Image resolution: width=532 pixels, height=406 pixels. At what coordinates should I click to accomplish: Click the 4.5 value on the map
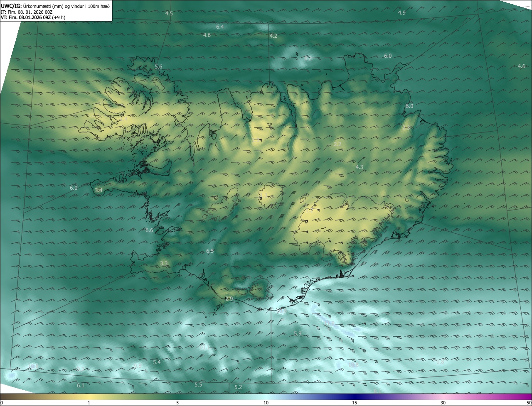169,14
